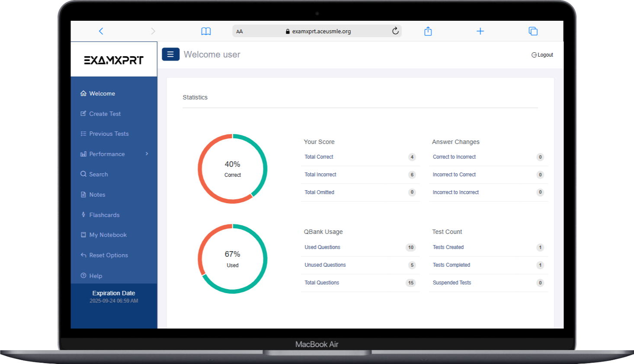The width and height of the screenshot is (634, 364).
Task: Open a new tab with plus icon
Action: coord(480,31)
